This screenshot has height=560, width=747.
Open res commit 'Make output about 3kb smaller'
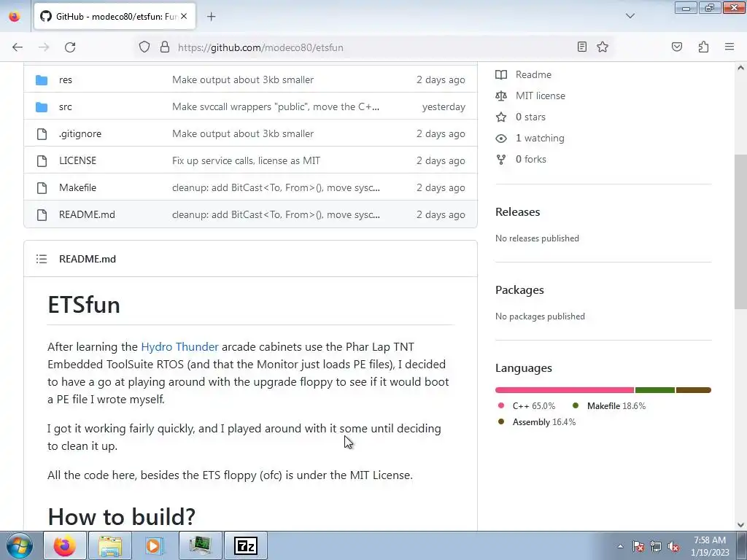243,79
